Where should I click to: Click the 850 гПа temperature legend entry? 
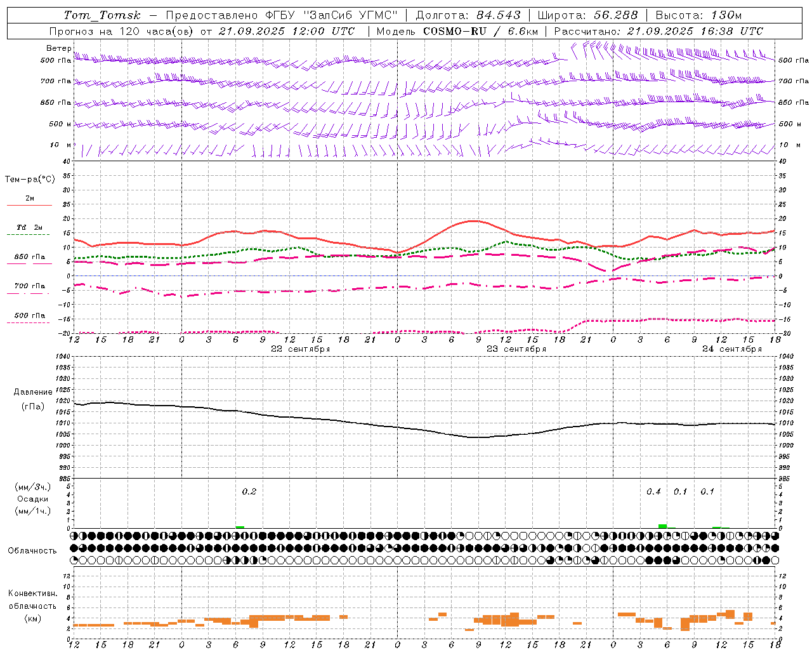(x=30, y=257)
